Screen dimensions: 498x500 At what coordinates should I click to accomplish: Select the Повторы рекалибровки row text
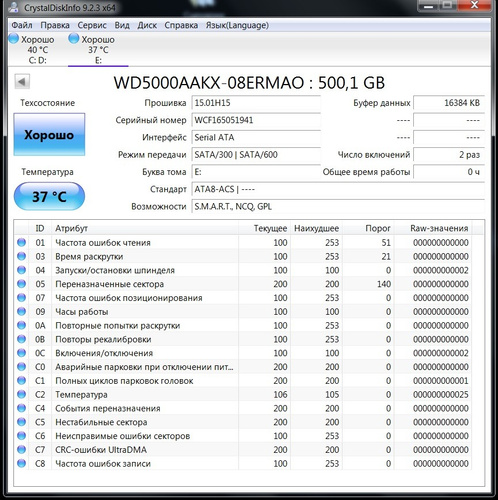pos(103,339)
